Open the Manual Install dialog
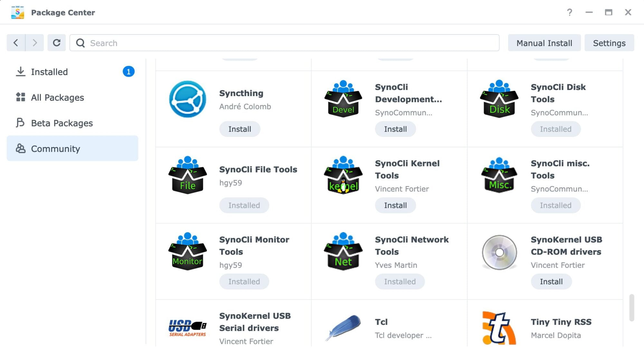Image resolution: width=644 pixels, height=352 pixels. [544, 43]
